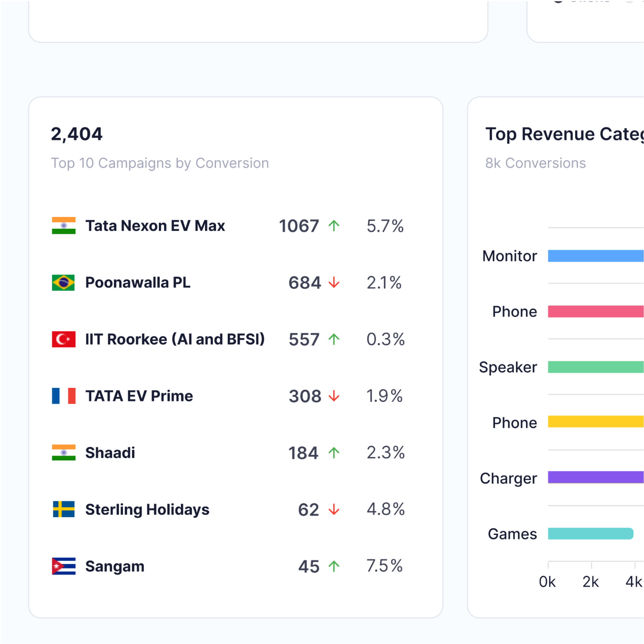The height and width of the screenshot is (644, 644).
Task: Click the green up arrow next to 557
Action: (334, 339)
